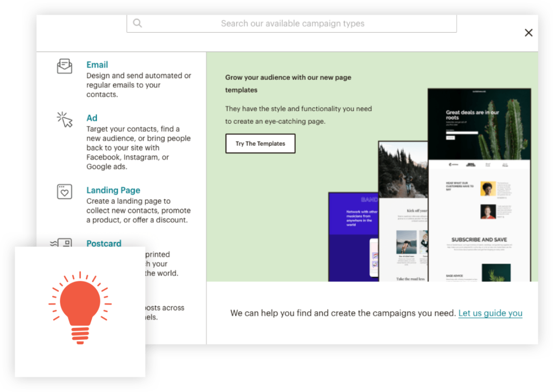This screenshot has height=392, width=553.
Task: Click the Email description text
Action: coord(139,85)
